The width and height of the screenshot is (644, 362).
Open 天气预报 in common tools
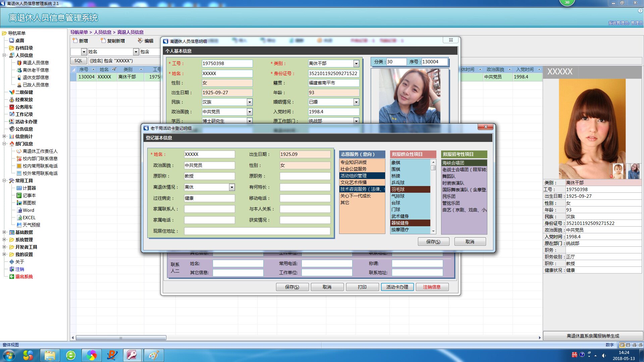pos(31,225)
